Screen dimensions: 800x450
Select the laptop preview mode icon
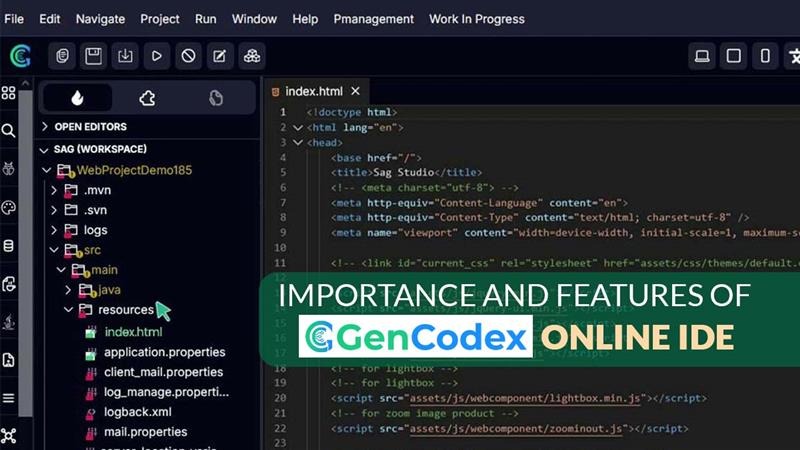pos(702,56)
